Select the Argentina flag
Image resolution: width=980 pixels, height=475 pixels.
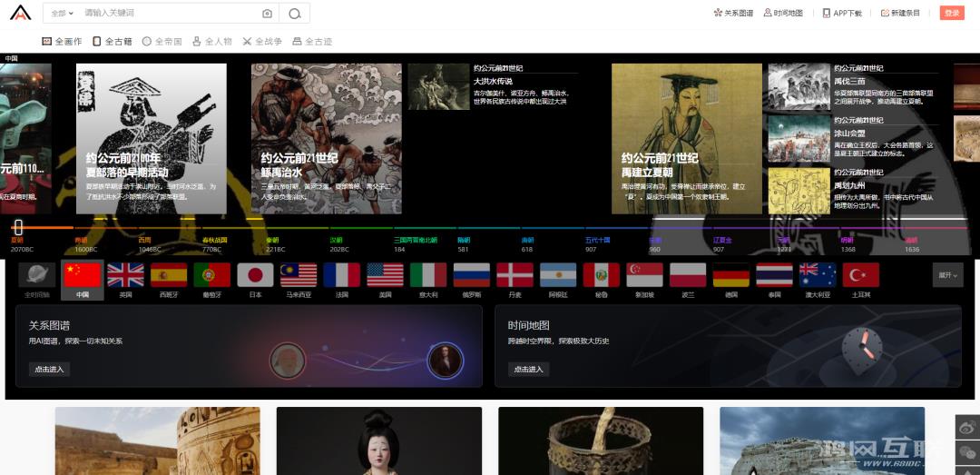coord(558,274)
